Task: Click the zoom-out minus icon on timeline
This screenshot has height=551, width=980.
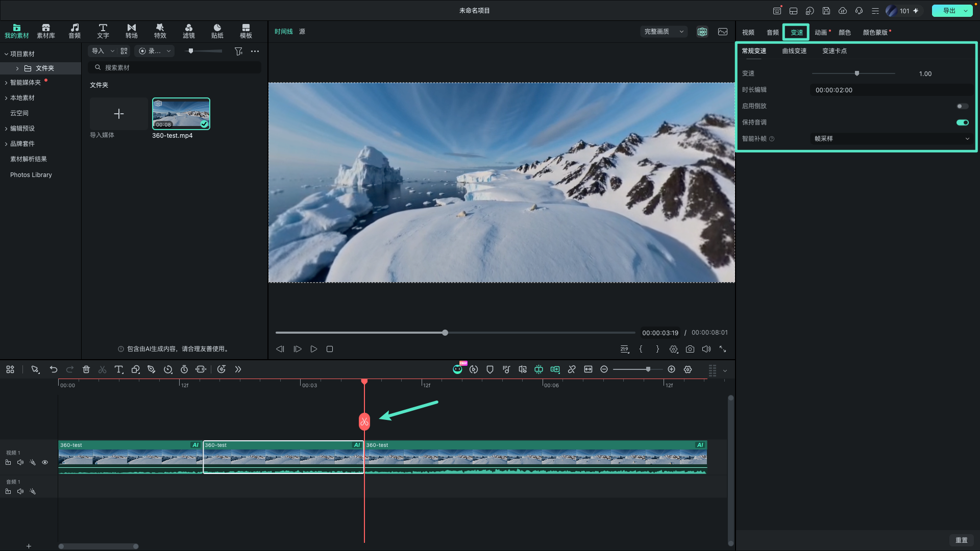Action: point(604,369)
